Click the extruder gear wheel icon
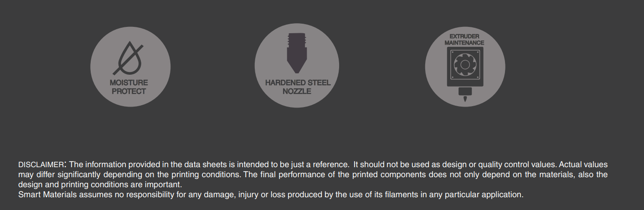Image resolution: width=644 pixels, height=210 pixels. pos(465,65)
